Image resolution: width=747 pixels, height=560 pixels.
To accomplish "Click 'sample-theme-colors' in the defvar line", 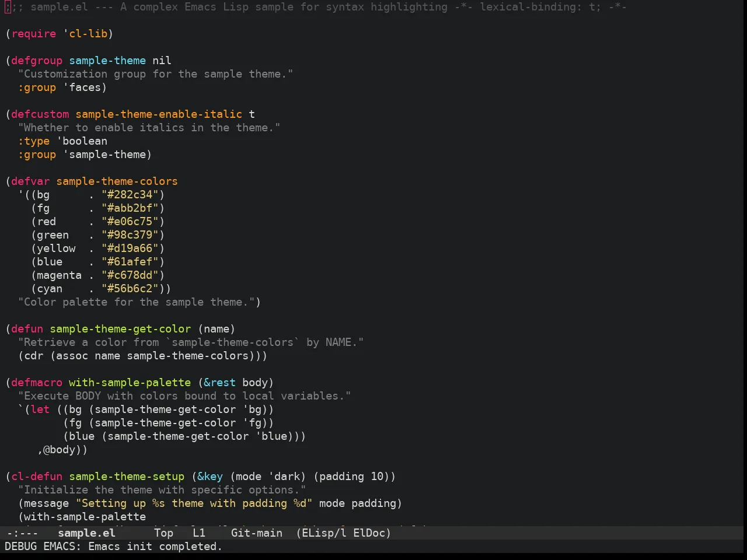I will 117,181.
